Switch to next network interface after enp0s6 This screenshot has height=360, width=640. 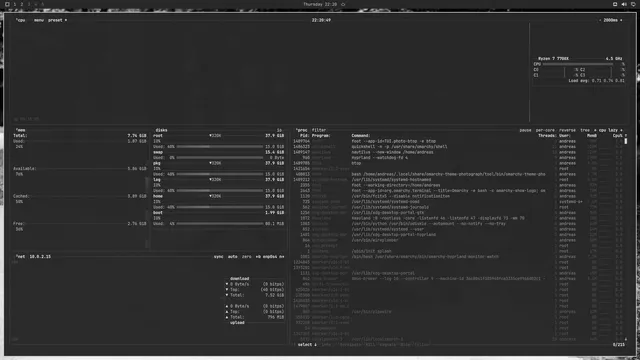[x=282, y=257]
